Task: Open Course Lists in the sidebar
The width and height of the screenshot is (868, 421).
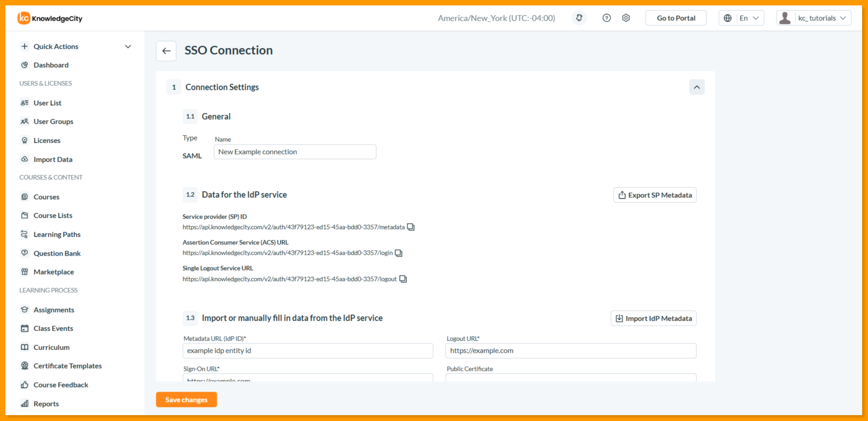Action: [53, 215]
